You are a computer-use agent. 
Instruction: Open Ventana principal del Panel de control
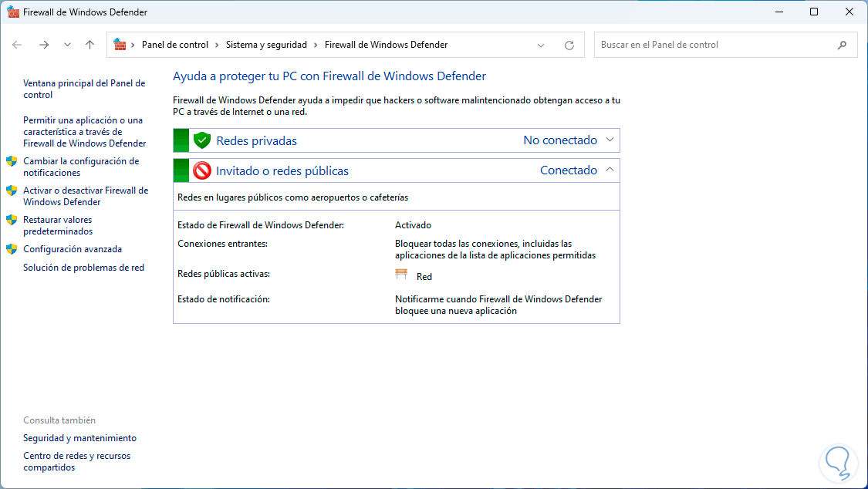pos(84,89)
